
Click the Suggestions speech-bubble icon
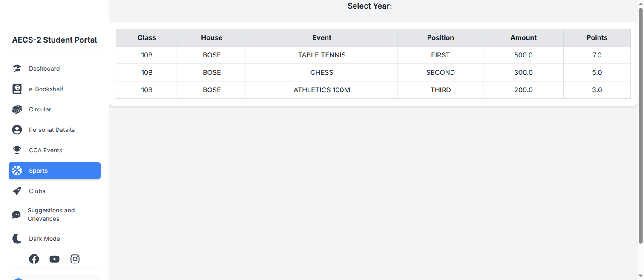(17, 215)
